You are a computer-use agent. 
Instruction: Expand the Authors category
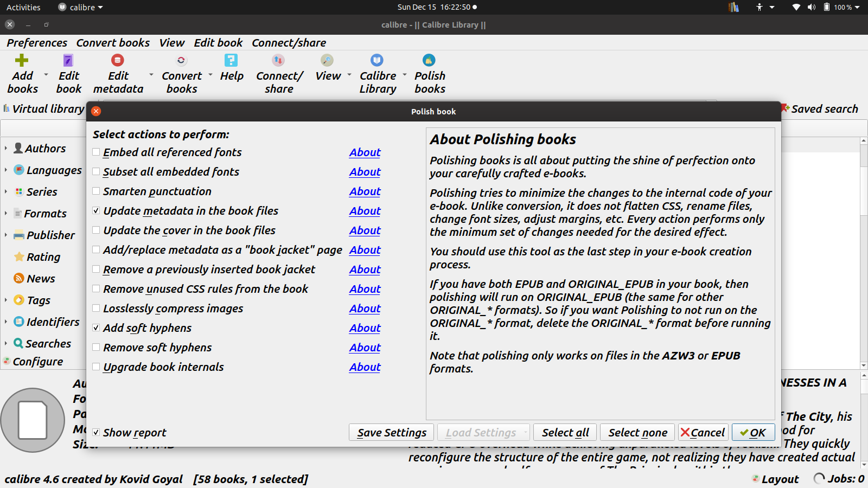[x=6, y=148]
